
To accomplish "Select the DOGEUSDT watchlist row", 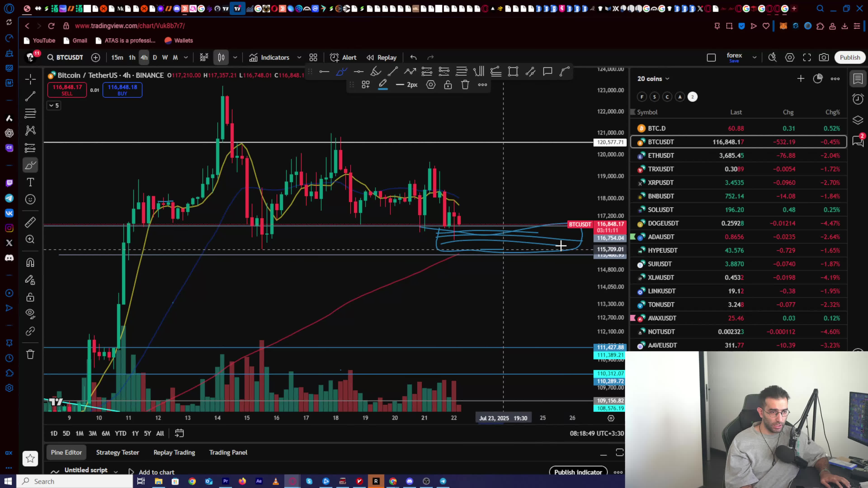I will pyautogui.click(x=738, y=223).
